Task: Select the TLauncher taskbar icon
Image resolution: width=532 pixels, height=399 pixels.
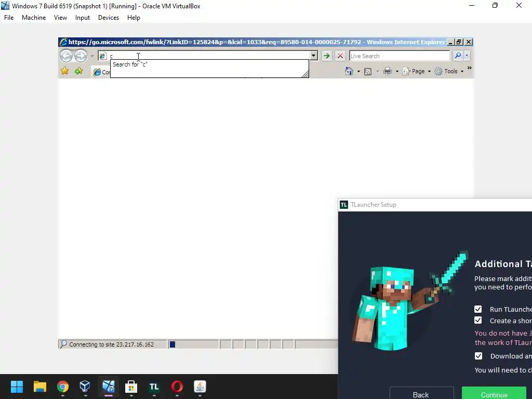Action: pyautogui.click(x=154, y=387)
